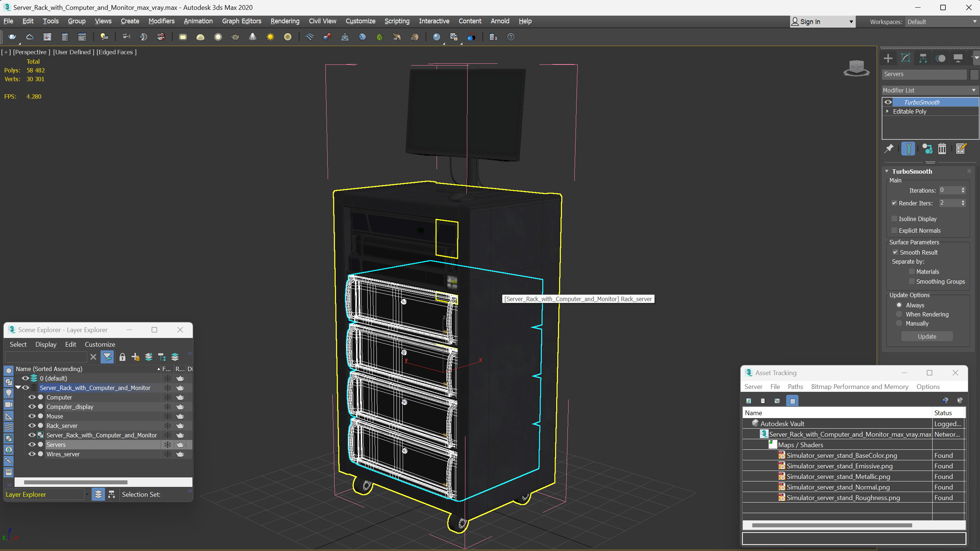This screenshot has height=551, width=980.
Task: Open the Sign In dropdown
Action: [823, 22]
